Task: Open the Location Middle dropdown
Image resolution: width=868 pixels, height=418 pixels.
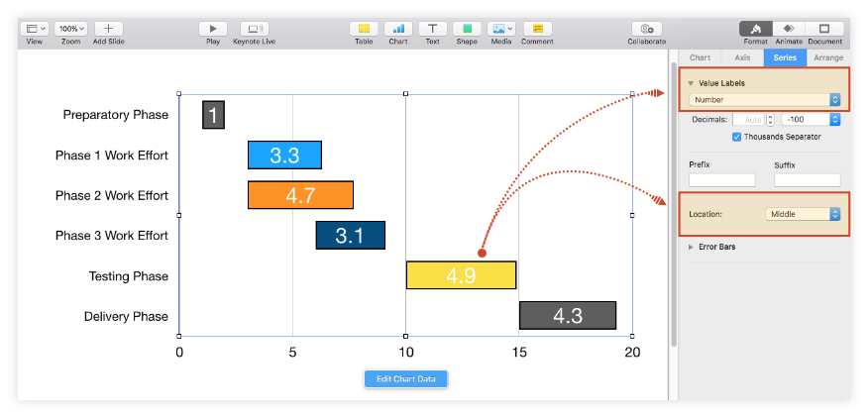Action: 803,214
